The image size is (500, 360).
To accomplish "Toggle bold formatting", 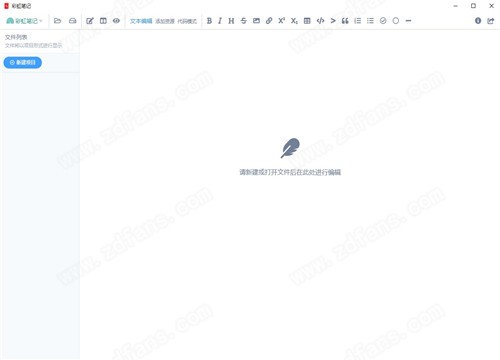I will pos(209,21).
